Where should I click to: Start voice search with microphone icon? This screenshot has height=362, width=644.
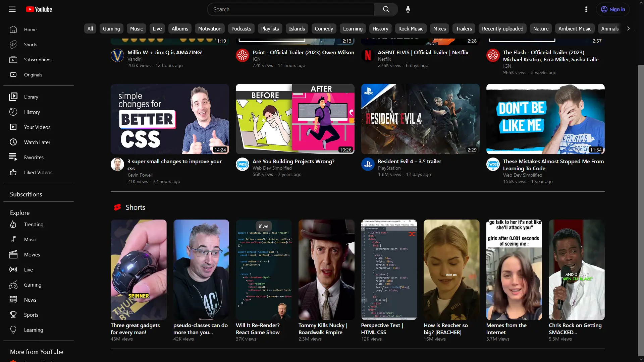point(408,9)
